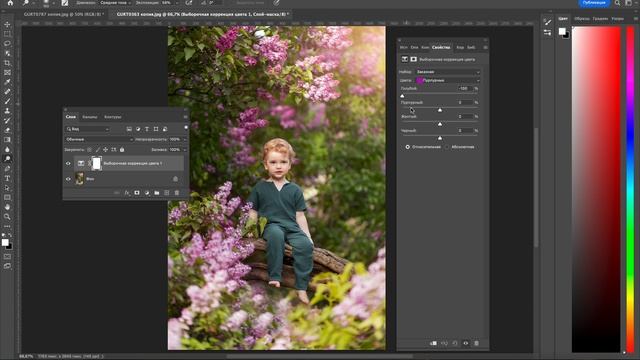Open the Properties tab
The width and height of the screenshot is (640, 360).
pos(441,47)
